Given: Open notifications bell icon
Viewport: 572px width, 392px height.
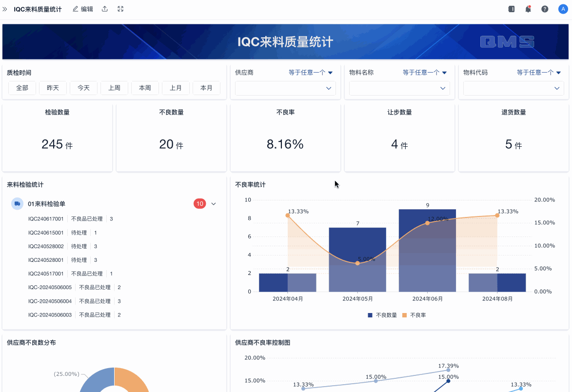Looking at the screenshot, I should (x=528, y=9).
